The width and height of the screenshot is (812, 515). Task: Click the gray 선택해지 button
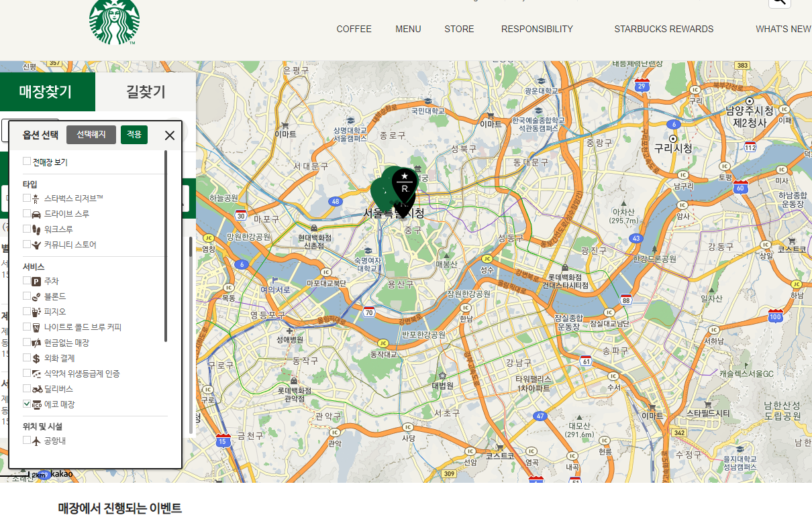pyautogui.click(x=91, y=135)
